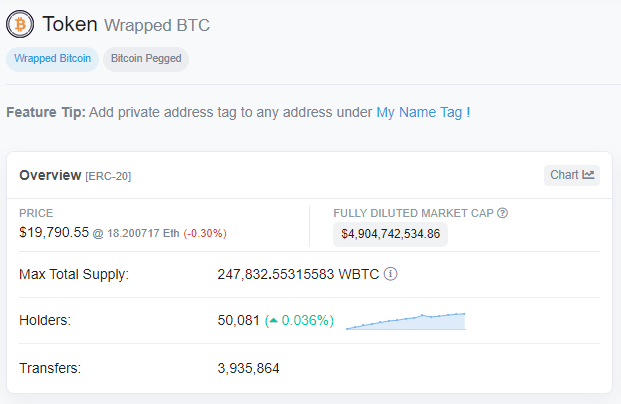
Task: Click the $19,790.55 price value
Action: (54, 232)
